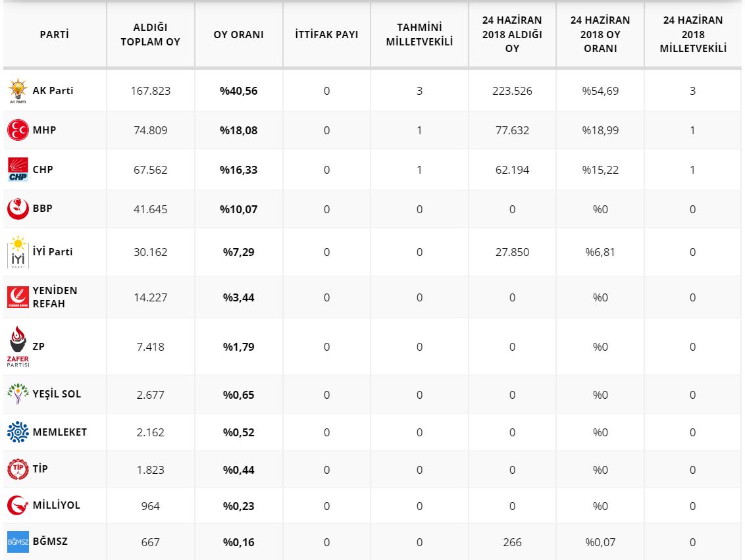745x560 pixels.
Task: Click the MHP three crescents logo
Action: pos(18,130)
